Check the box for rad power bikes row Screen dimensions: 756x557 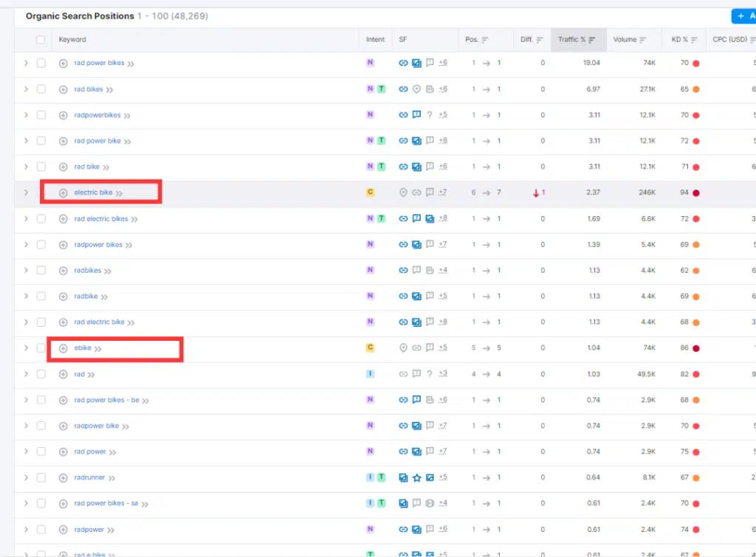[41, 63]
